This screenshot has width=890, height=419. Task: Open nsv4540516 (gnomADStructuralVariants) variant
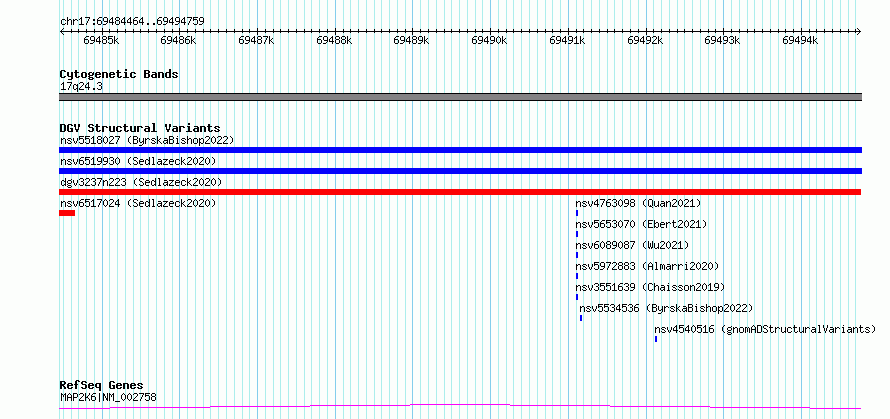[765, 329]
